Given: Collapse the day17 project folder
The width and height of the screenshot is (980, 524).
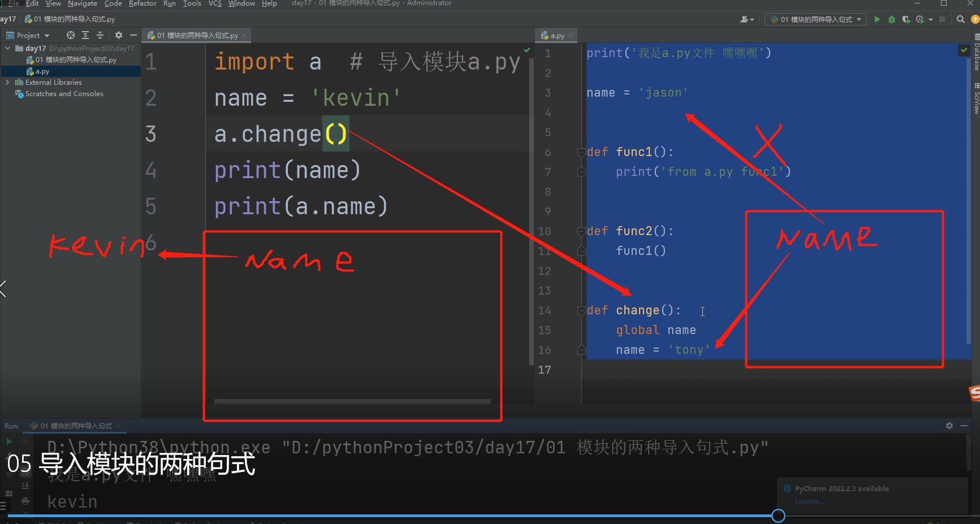Looking at the screenshot, I should [x=8, y=49].
